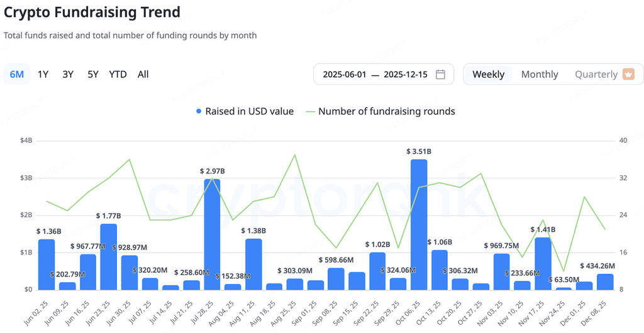The image size is (644, 333).
Task: Click the $2.97B bar for Jul 28
Action: tap(212, 234)
